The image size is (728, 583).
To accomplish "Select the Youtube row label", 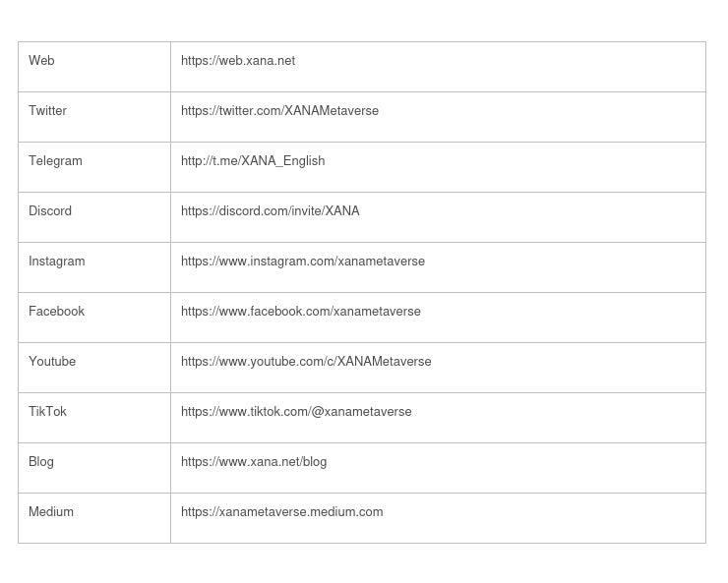I will click(x=52, y=362).
